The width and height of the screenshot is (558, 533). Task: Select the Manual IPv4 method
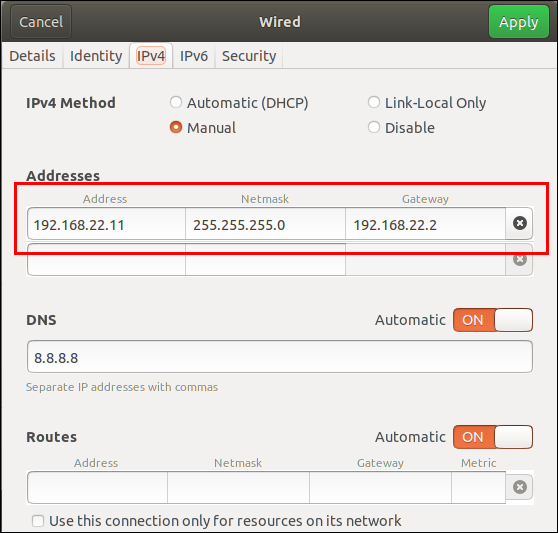click(x=176, y=127)
